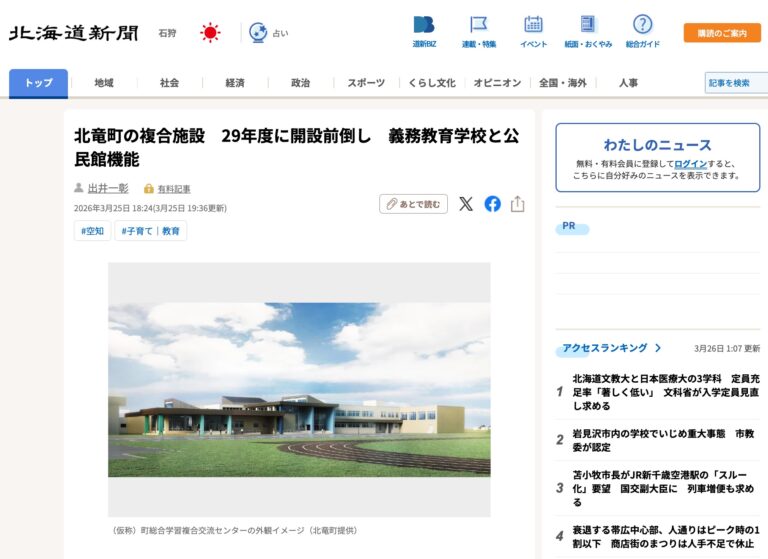
Task: Select the 地域 menu tab
Action: pos(104,83)
